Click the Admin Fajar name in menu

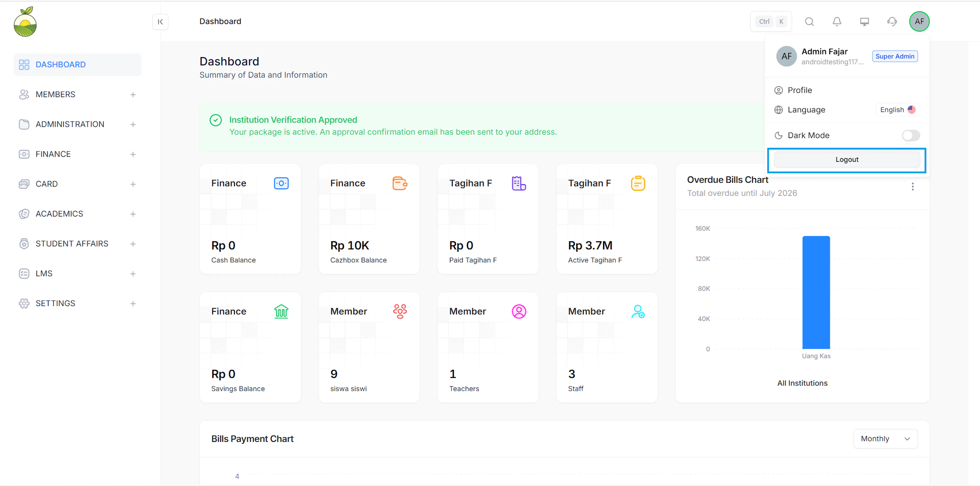pos(824,51)
